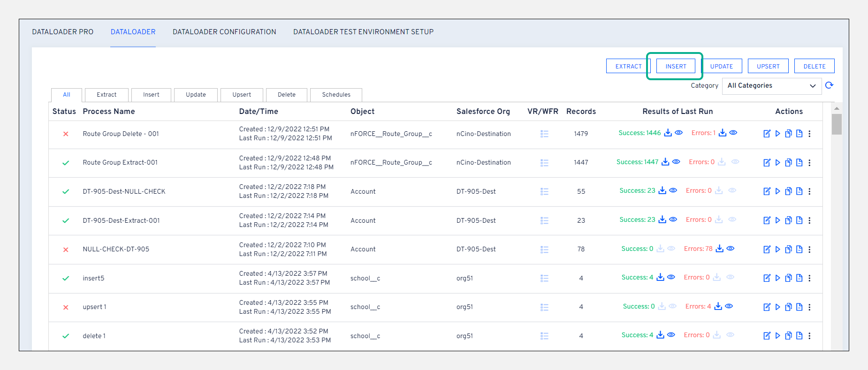Edit the insert5 process
868x370 pixels.
pyautogui.click(x=767, y=278)
